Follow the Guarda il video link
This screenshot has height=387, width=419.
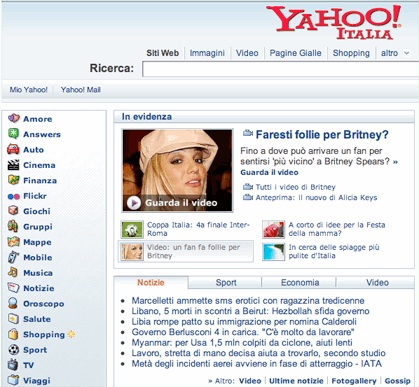(x=269, y=172)
